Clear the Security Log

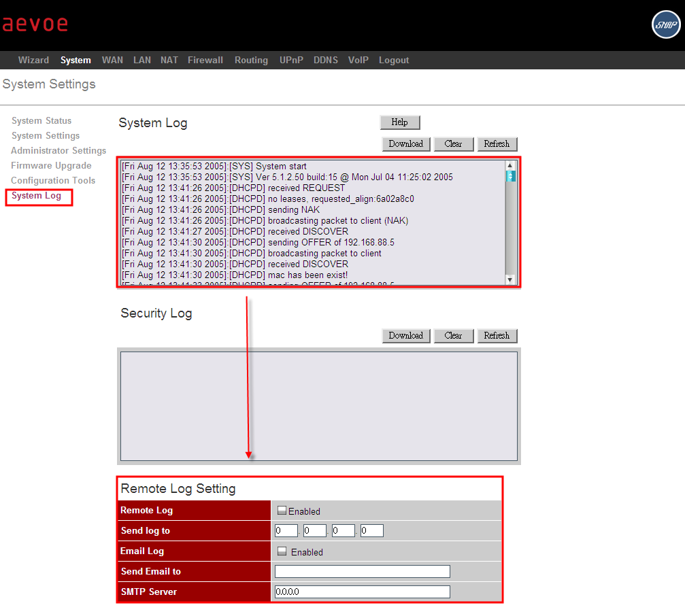tap(454, 336)
